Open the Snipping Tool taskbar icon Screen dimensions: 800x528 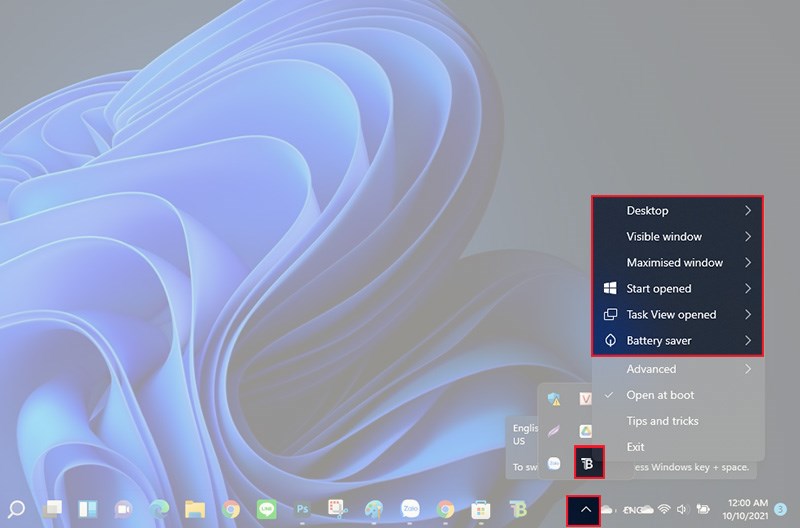(x=338, y=509)
